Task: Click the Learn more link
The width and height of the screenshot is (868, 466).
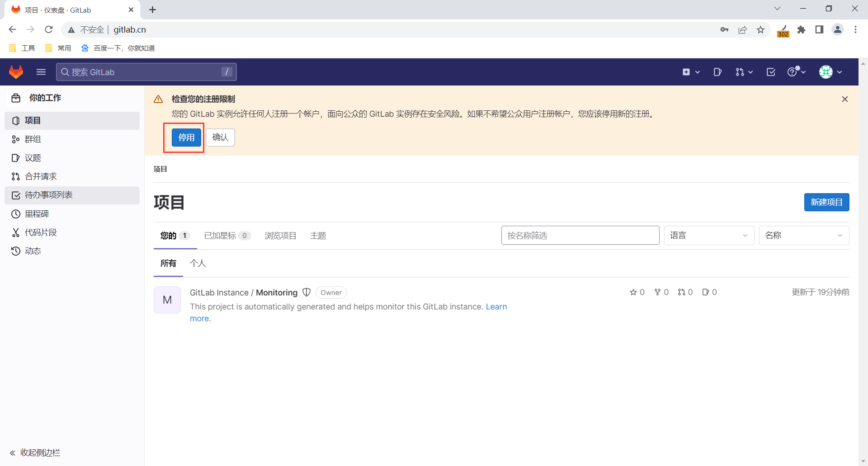Action: point(496,307)
